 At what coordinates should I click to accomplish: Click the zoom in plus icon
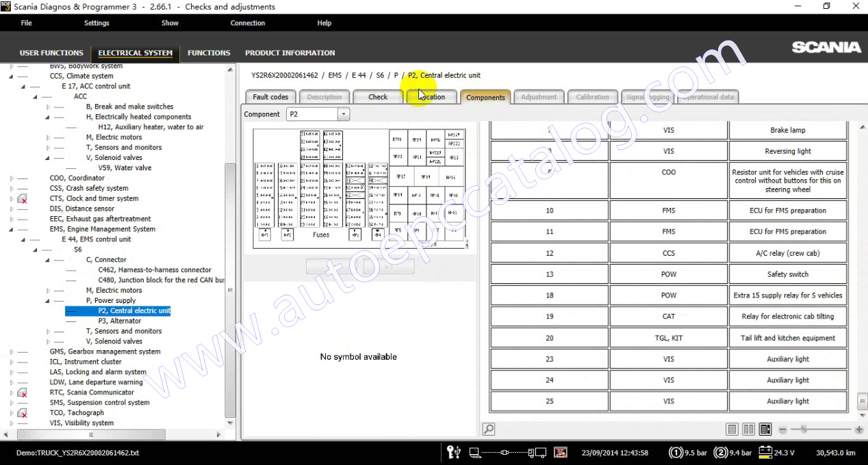coord(858,429)
